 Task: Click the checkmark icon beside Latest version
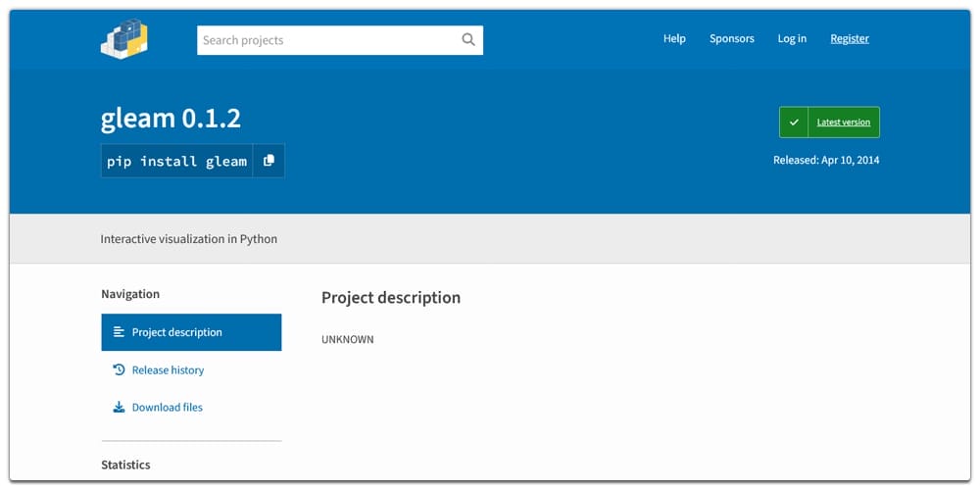tap(794, 122)
